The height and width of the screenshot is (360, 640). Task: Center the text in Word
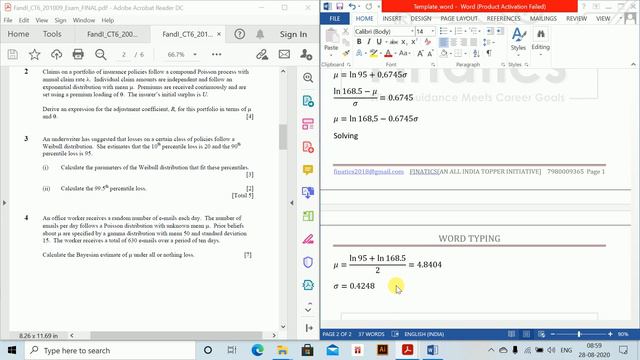(453, 42)
